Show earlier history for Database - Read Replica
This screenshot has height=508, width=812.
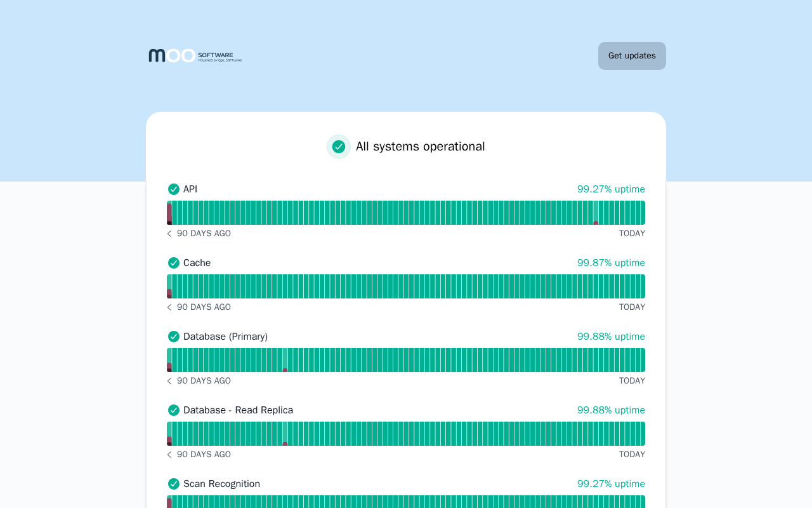(x=169, y=455)
